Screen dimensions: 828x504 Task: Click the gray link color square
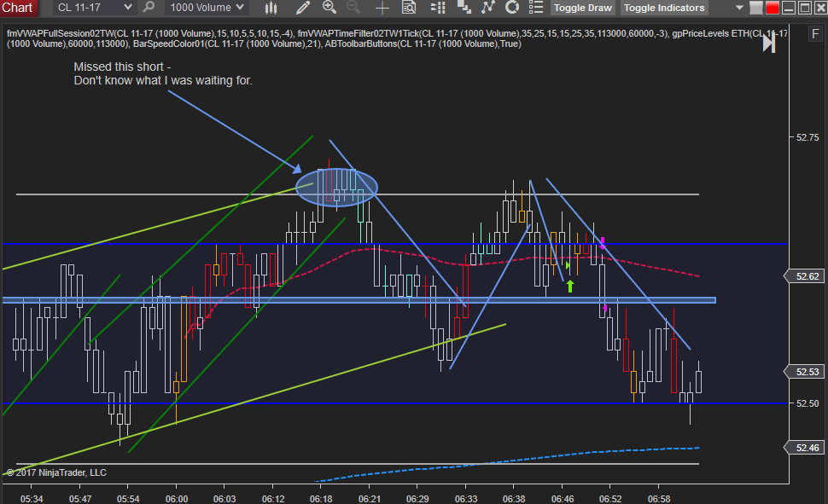click(x=756, y=8)
